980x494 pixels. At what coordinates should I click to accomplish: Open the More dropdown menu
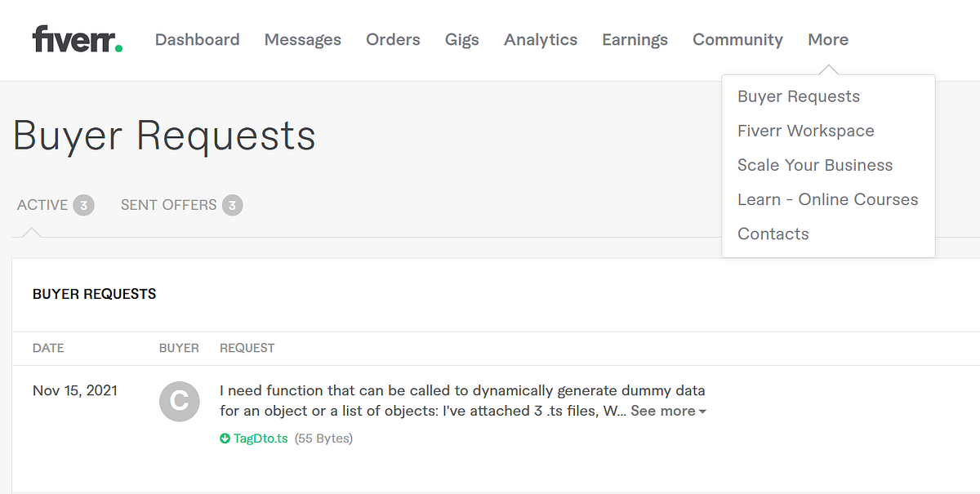pyautogui.click(x=827, y=39)
